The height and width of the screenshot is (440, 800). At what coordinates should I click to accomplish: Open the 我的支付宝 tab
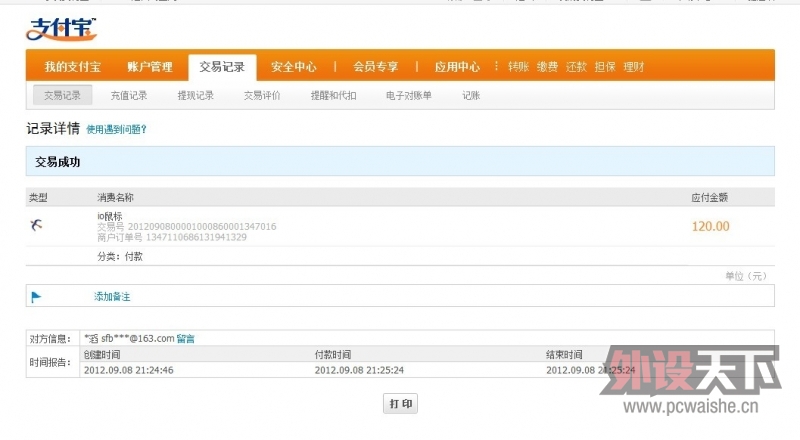point(72,67)
